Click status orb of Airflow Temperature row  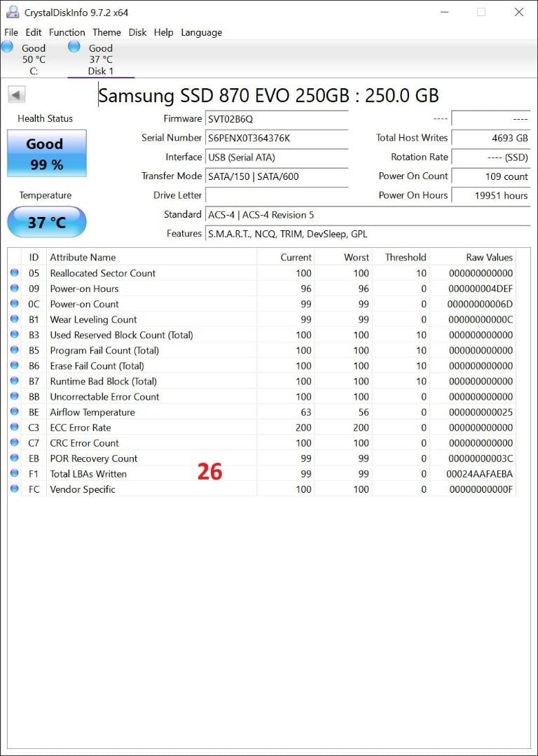(x=15, y=412)
